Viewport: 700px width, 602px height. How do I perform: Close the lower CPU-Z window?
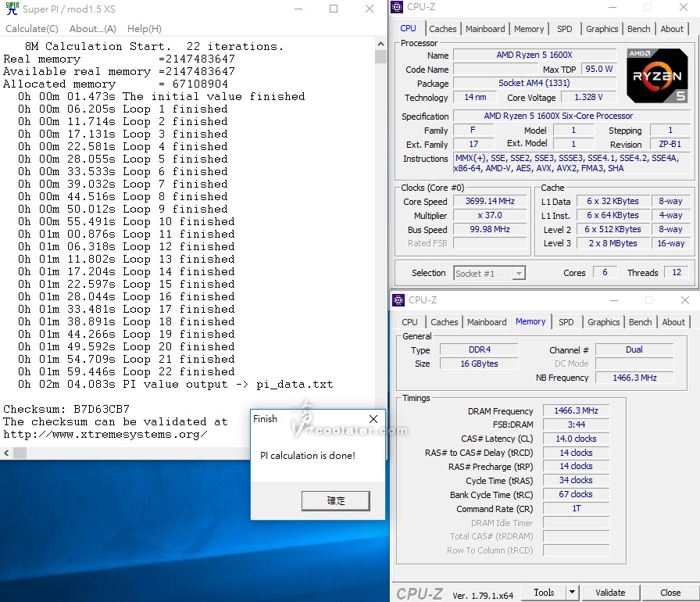tap(685, 300)
